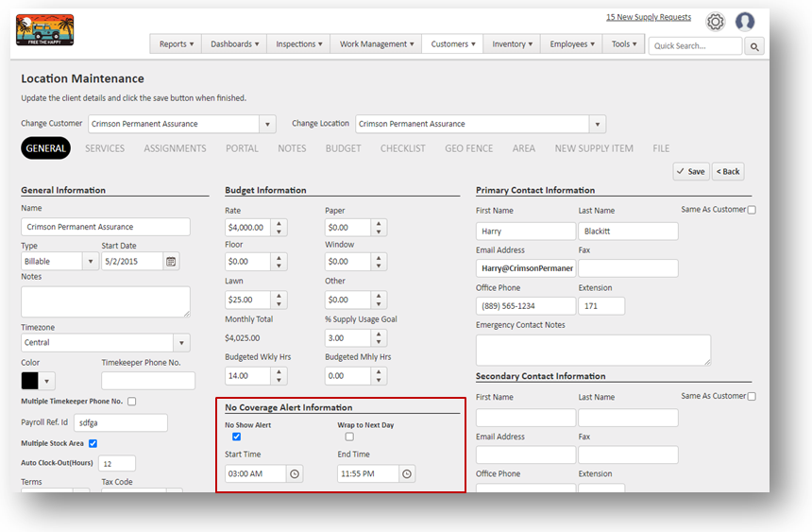This screenshot has width=812, height=532.
Task: Expand the Timezone dropdown
Action: click(181, 343)
